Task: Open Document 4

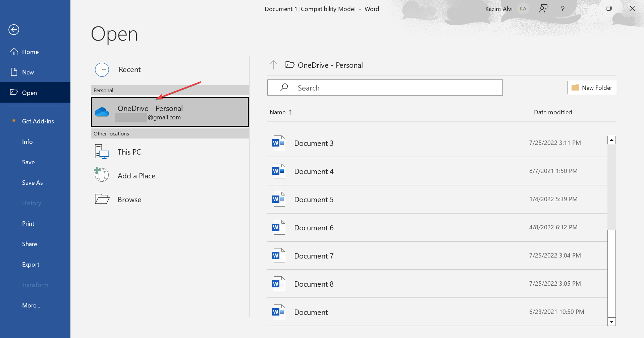Action: [x=437, y=171]
